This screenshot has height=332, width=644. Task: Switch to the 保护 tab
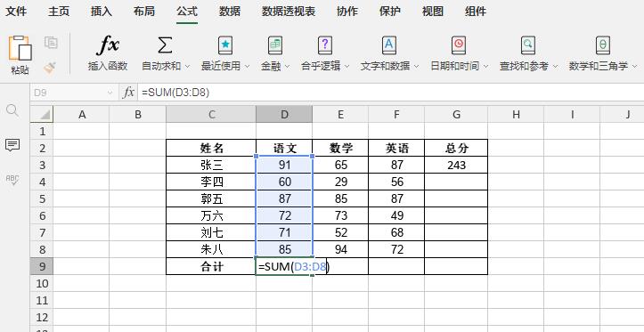tap(390, 12)
